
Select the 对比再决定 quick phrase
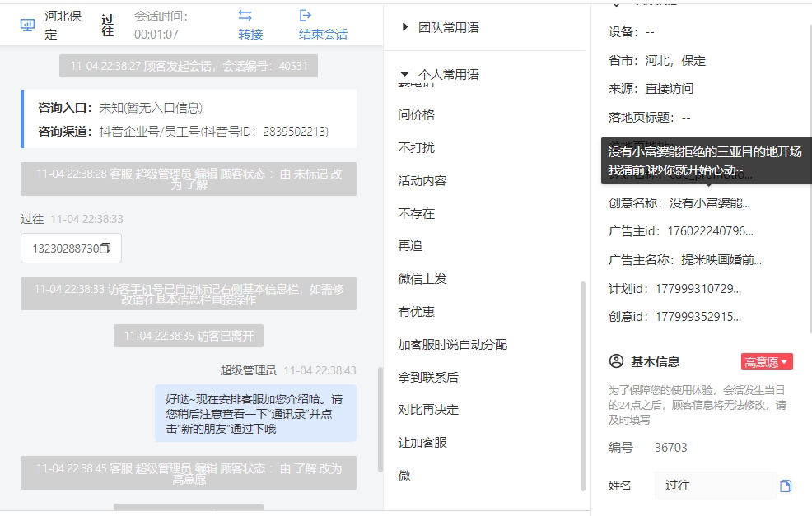point(428,410)
